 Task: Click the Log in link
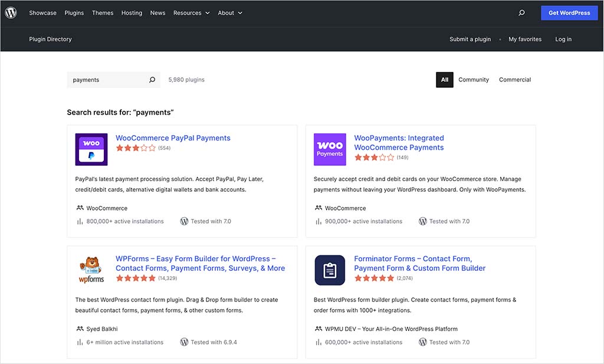coord(563,39)
